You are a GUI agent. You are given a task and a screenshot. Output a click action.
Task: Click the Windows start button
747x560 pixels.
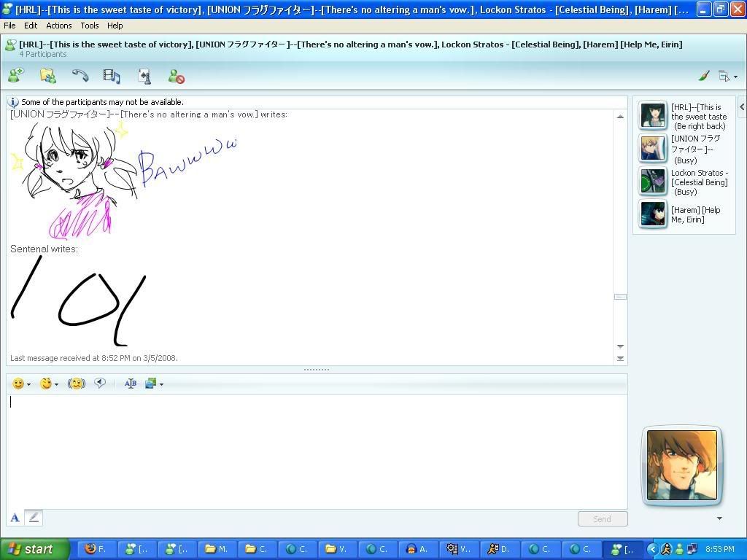coord(34,549)
